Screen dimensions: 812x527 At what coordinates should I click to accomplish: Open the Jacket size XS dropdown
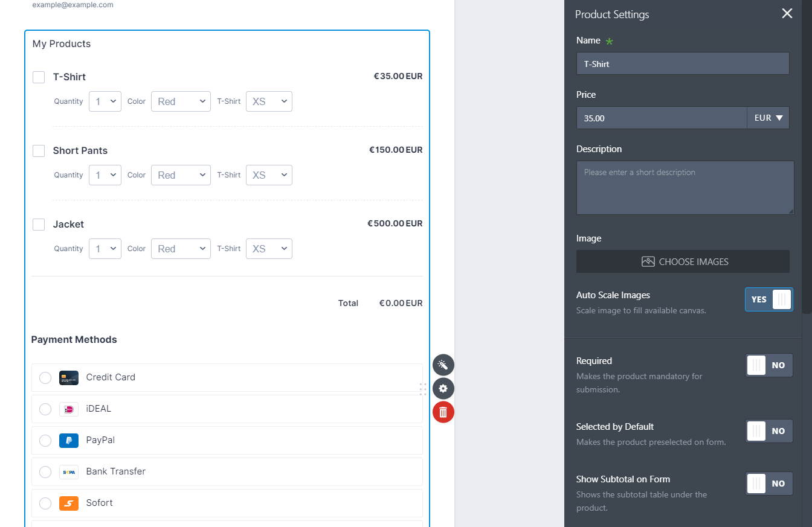coord(269,249)
